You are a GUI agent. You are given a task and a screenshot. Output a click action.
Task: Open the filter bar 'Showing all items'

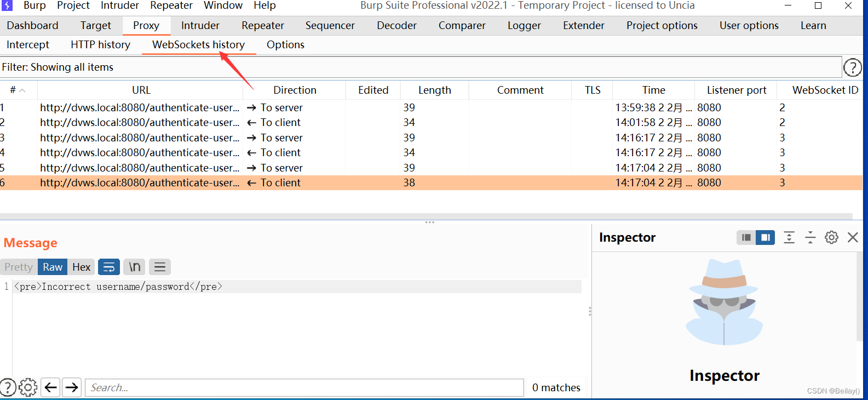click(421, 67)
